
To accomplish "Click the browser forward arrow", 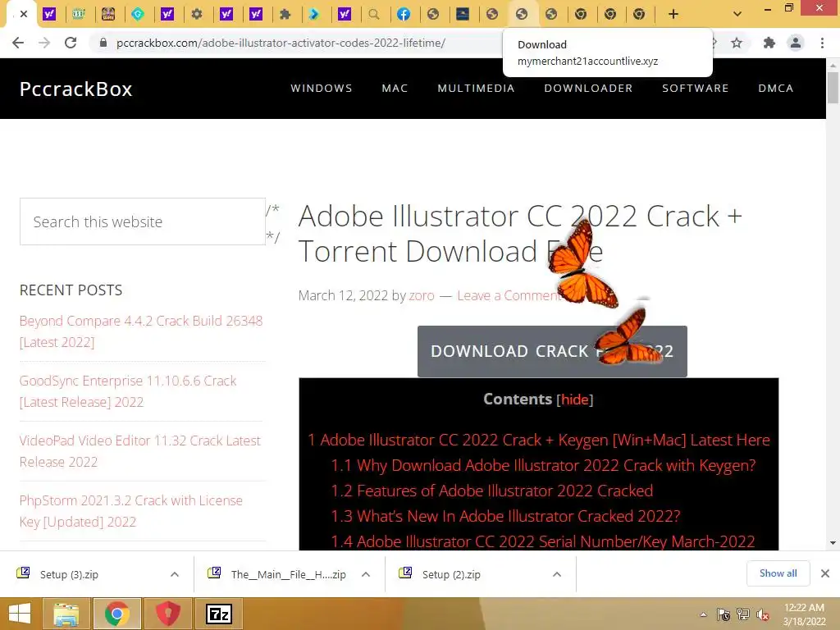I will click(44, 43).
